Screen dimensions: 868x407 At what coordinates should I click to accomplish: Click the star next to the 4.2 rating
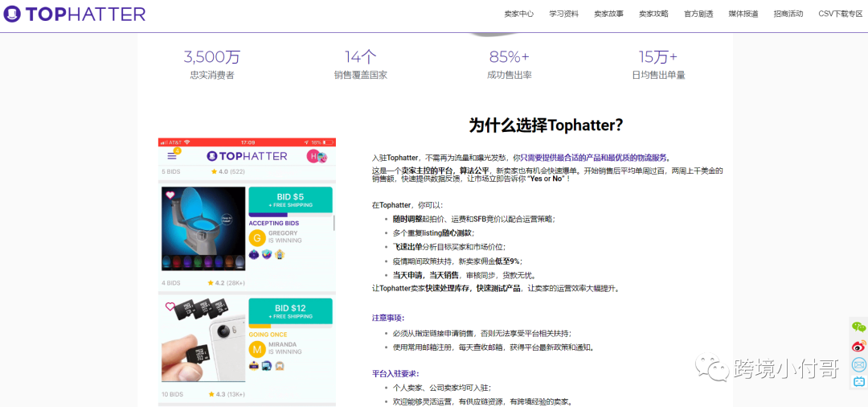(211, 283)
